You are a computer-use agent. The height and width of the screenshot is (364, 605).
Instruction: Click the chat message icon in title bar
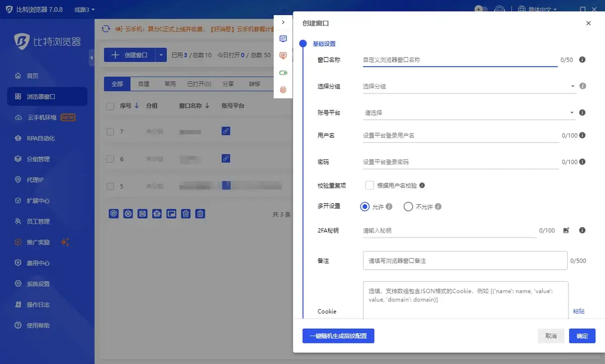click(x=500, y=10)
